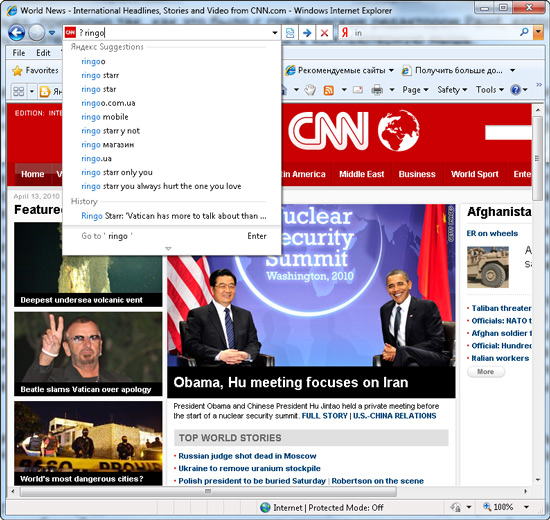The height and width of the screenshot is (520, 550).
Task: Open the FULL STORY link
Action: (324, 416)
